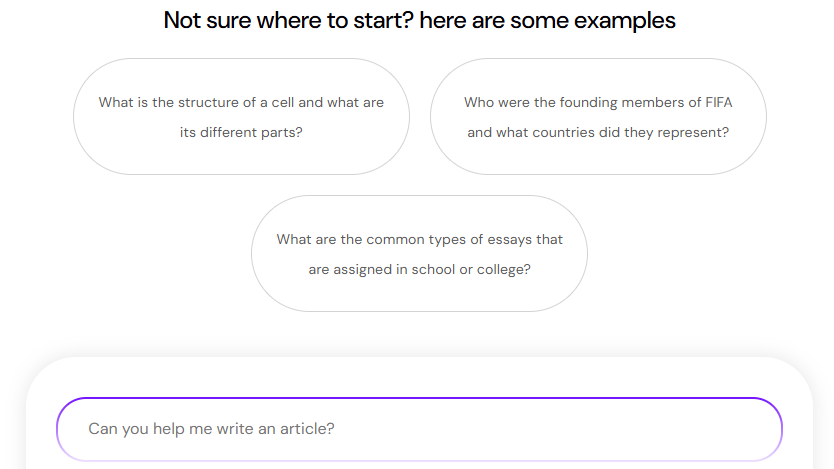Click "are assigned in school or college?" line

point(419,270)
